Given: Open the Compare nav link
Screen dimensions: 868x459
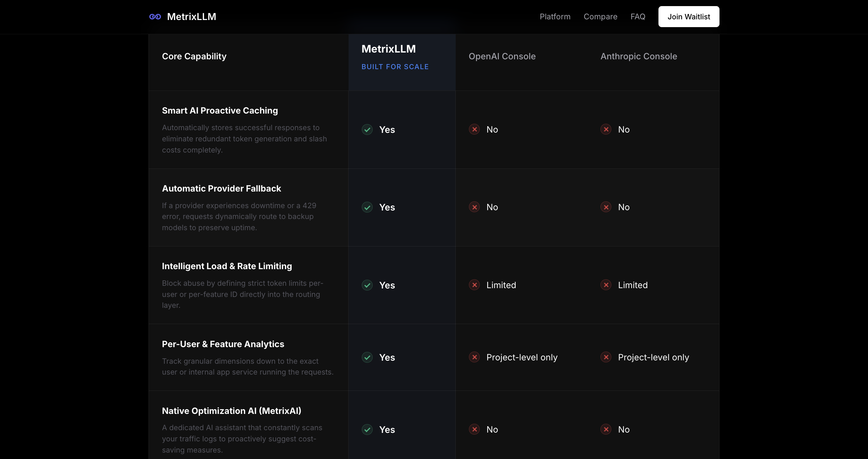Looking at the screenshot, I should coord(600,17).
